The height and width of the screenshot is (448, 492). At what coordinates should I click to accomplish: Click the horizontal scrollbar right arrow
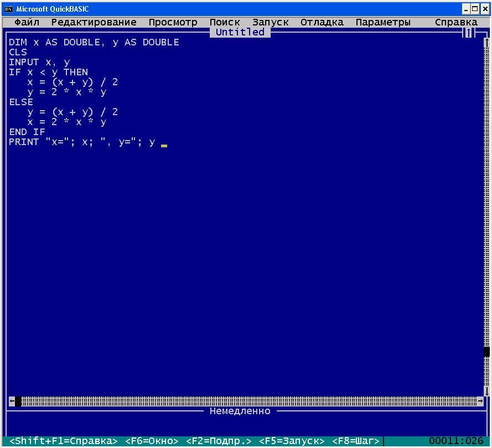click(480, 401)
